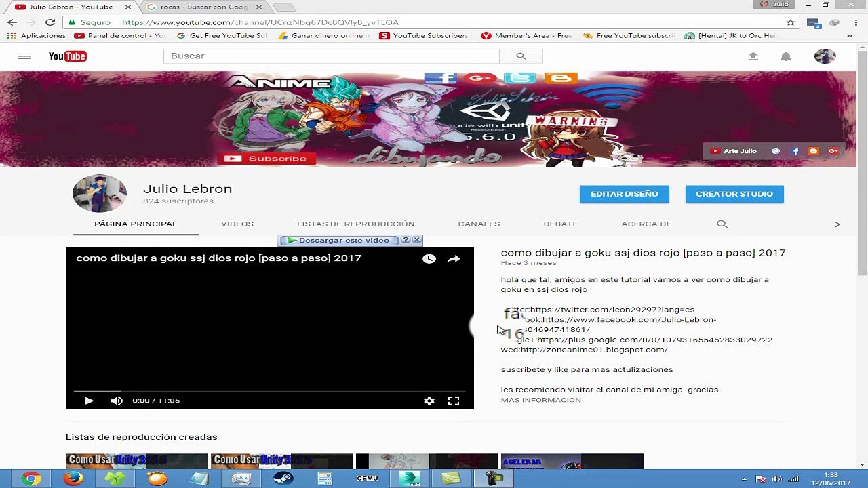Open CEMU from the taskbar

[368, 479]
